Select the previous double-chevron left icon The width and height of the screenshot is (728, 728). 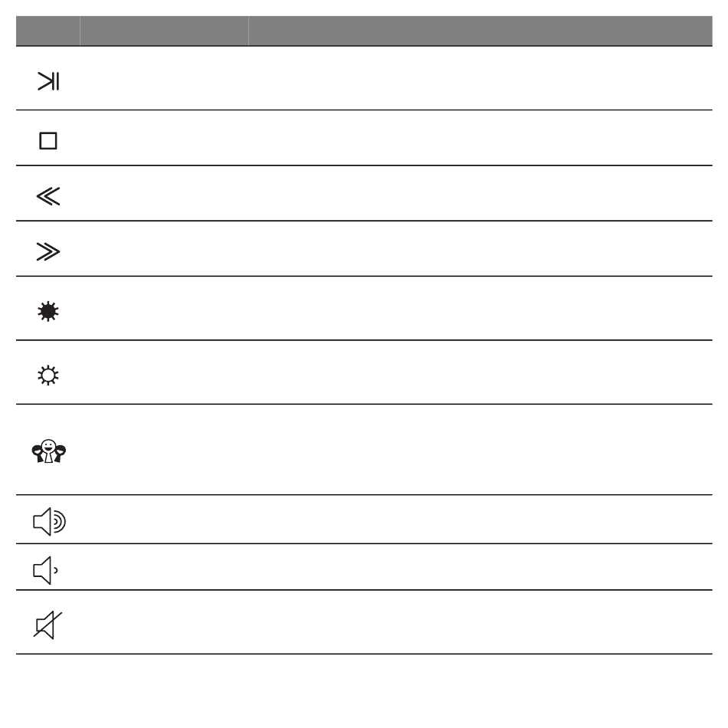[x=48, y=196]
